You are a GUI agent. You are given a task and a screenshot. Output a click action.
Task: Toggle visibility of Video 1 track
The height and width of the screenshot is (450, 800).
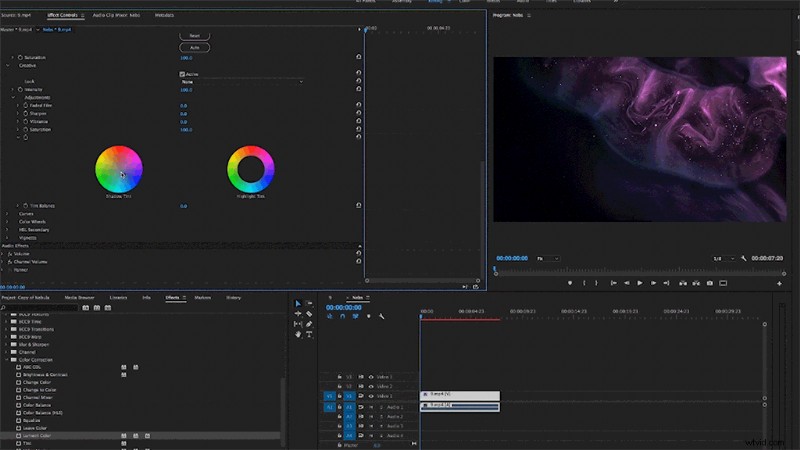click(x=371, y=396)
